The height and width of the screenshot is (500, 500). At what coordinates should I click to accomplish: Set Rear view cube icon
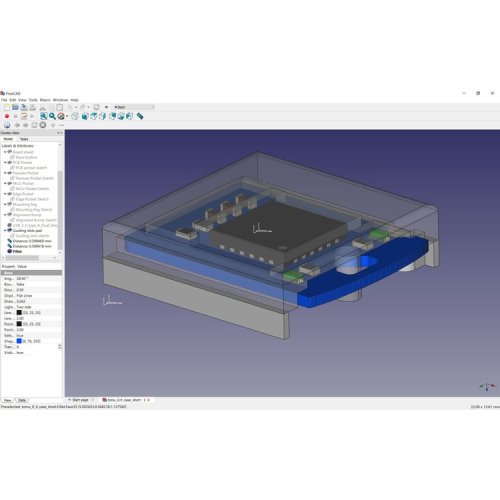click(112, 116)
